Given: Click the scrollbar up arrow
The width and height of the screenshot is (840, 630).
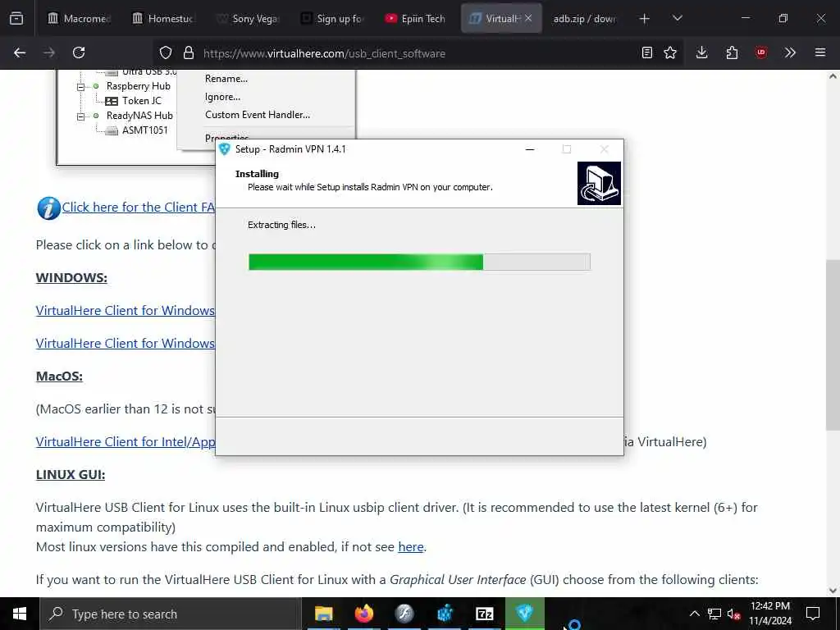Looking at the screenshot, I should tap(833, 76).
